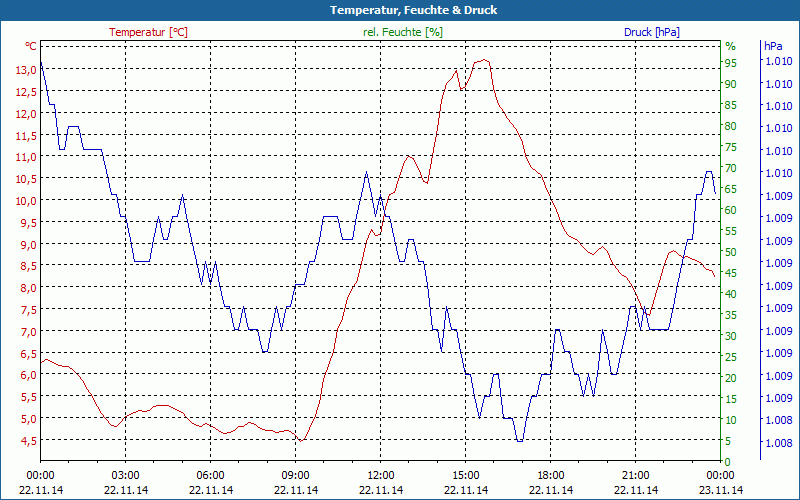
Task: Click the '12,0' temperature axis tick
Action: tap(26, 114)
